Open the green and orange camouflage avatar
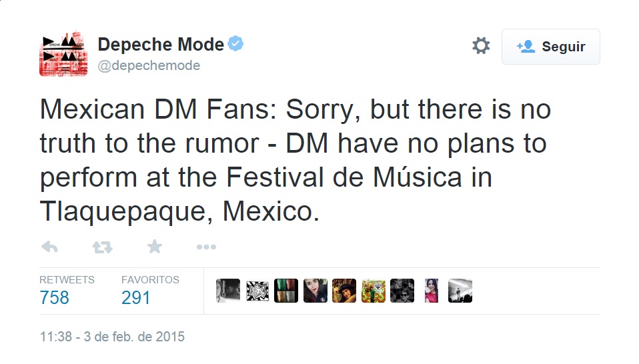Screen dimensions: 639x364 pyautogui.click(x=374, y=291)
